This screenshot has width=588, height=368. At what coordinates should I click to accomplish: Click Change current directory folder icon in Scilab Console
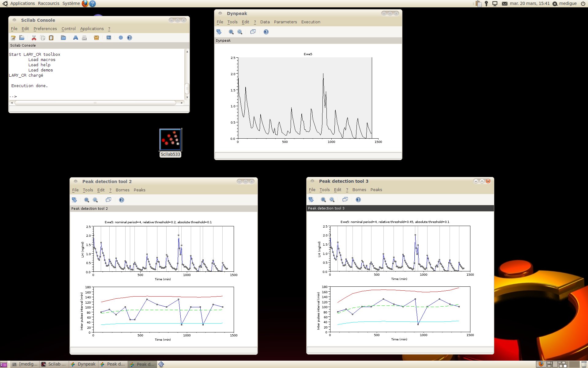click(x=63, y=38)
